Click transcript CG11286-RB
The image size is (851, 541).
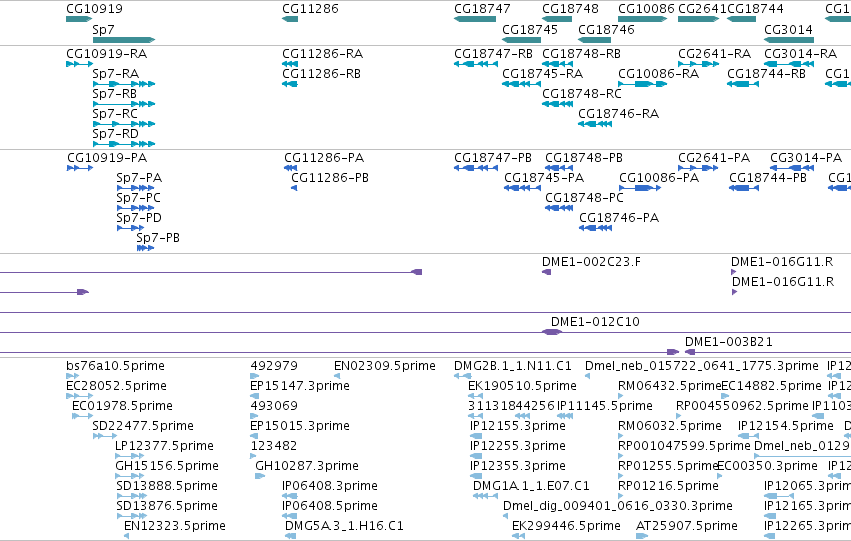(321, 74)
